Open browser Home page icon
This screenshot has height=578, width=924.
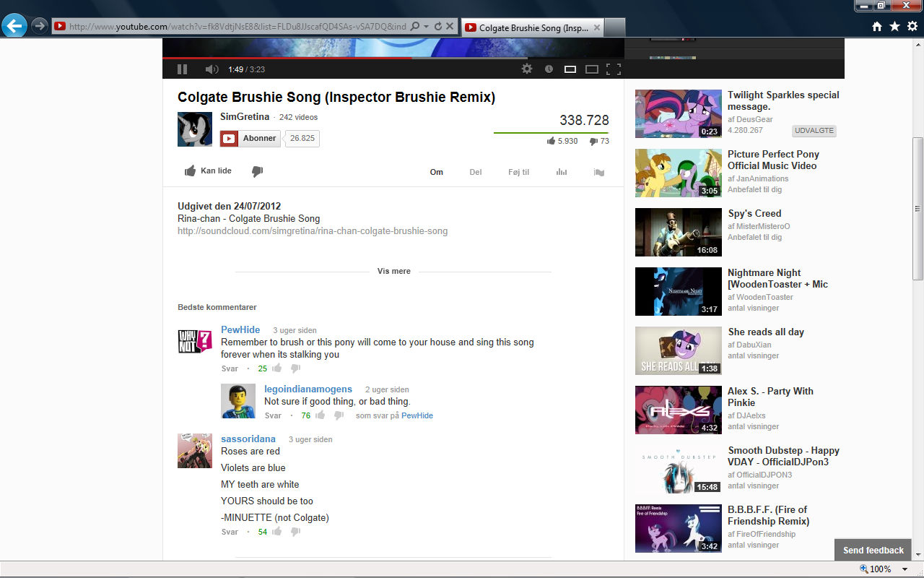(877, 26)
